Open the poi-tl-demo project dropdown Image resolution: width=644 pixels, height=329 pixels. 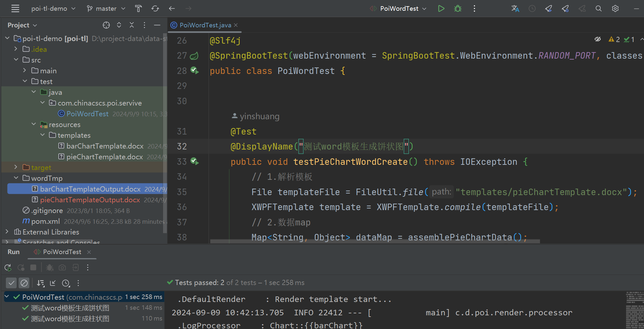[53, 8]
